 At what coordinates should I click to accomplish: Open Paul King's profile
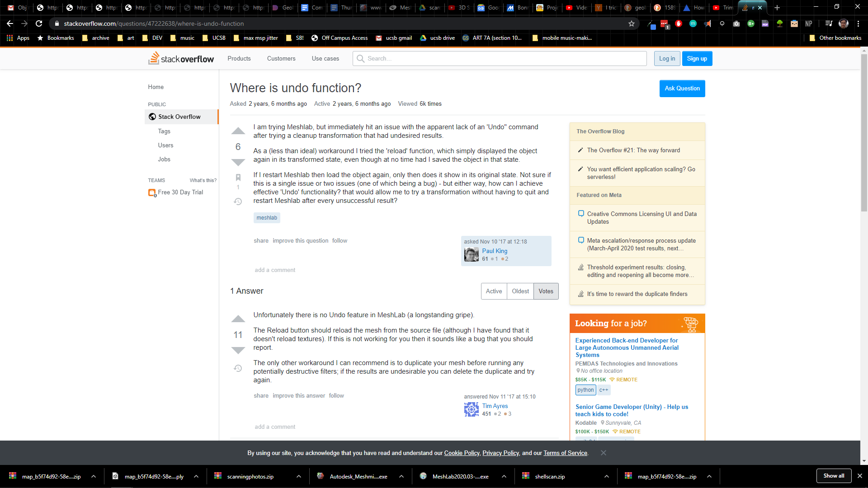(494, 251)
